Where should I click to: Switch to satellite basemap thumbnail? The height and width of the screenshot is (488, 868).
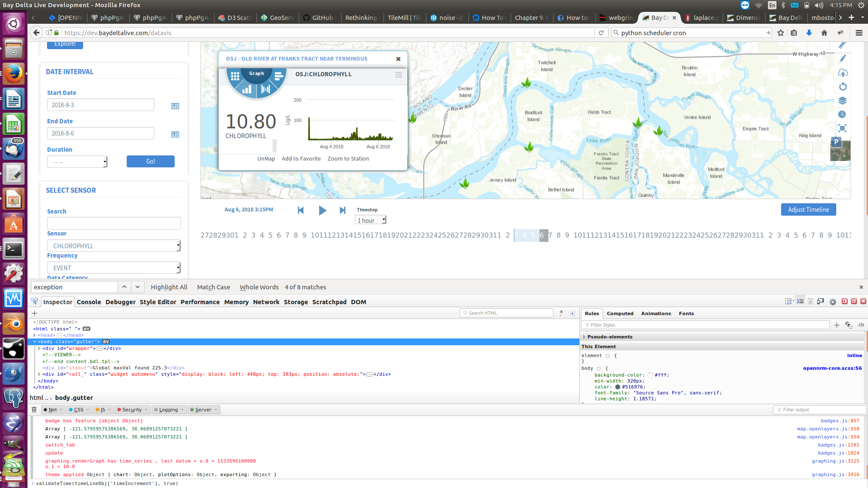click(x=840, y=151)
